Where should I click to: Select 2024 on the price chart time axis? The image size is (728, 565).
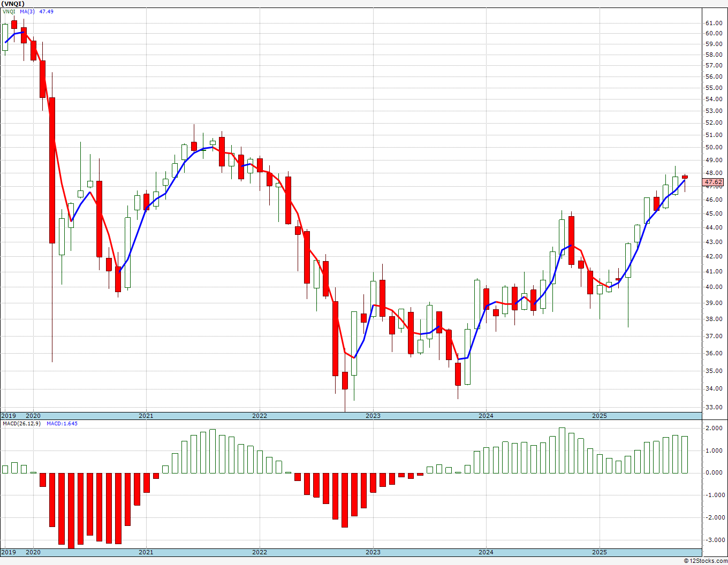point(486,416)
